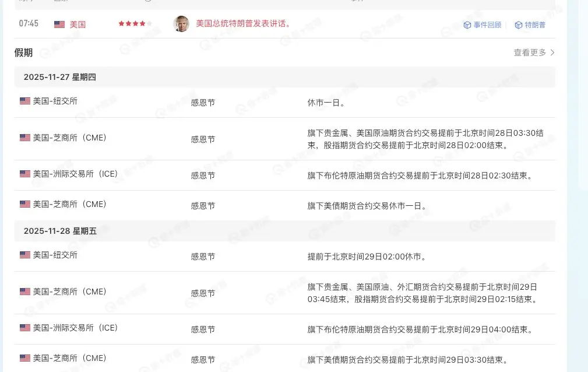Open 事件回顾 link for Trump speech
This screenshot has width=588, height=372.
tap(487, 24)
